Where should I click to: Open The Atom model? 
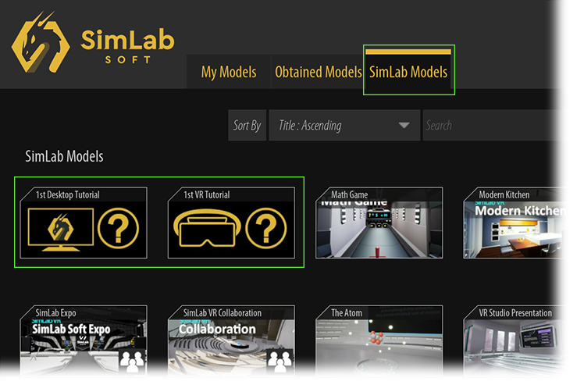[379, 340]
